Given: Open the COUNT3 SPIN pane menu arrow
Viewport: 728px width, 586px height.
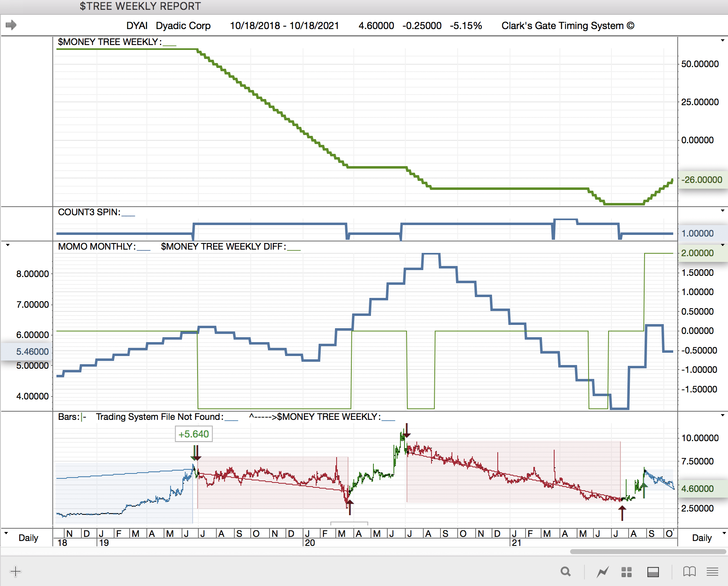Looking at the screenshot, I should coord(723,211).
